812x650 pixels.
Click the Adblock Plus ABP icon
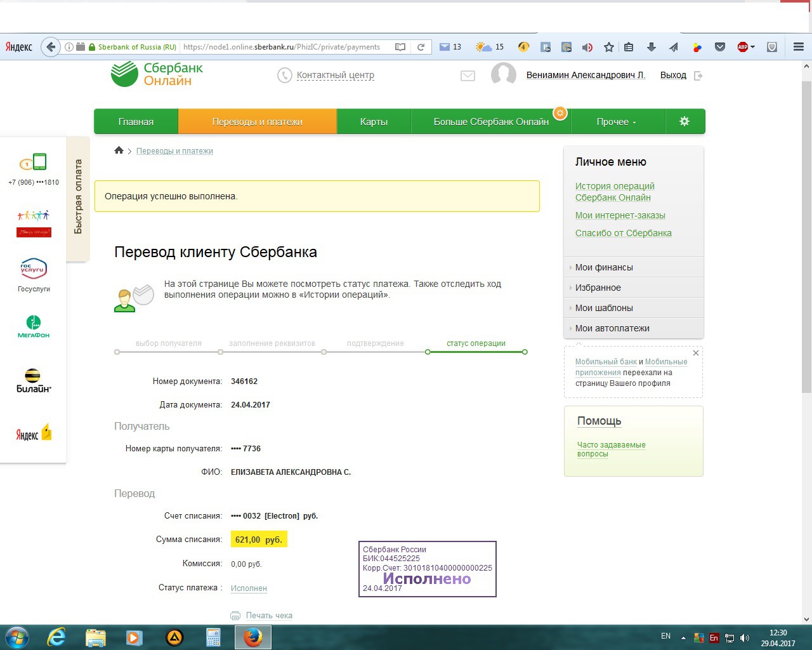pos(742,47)
